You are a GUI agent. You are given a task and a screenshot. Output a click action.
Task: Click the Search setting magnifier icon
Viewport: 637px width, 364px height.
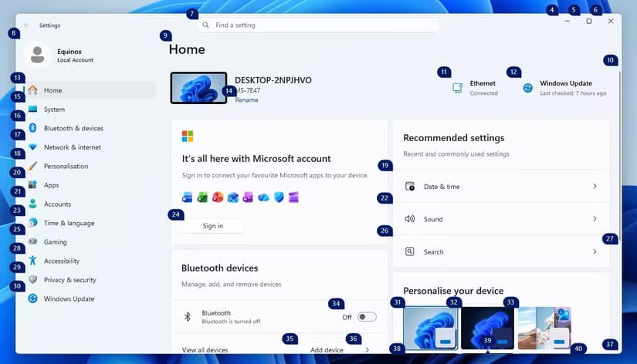pyautogui.click(x=410, y=251)
